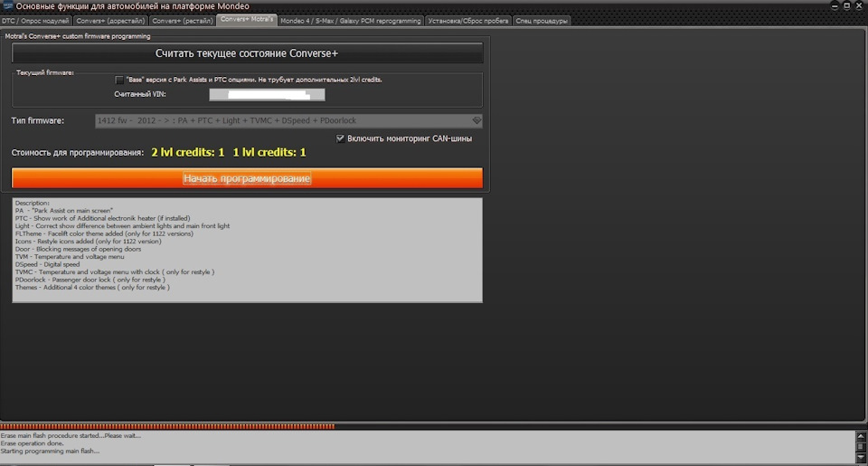The width and height of the screenshot is (868, 466).
Task: Switch to Convers+ (дорестайл) tab
Action: pos(110,21)
